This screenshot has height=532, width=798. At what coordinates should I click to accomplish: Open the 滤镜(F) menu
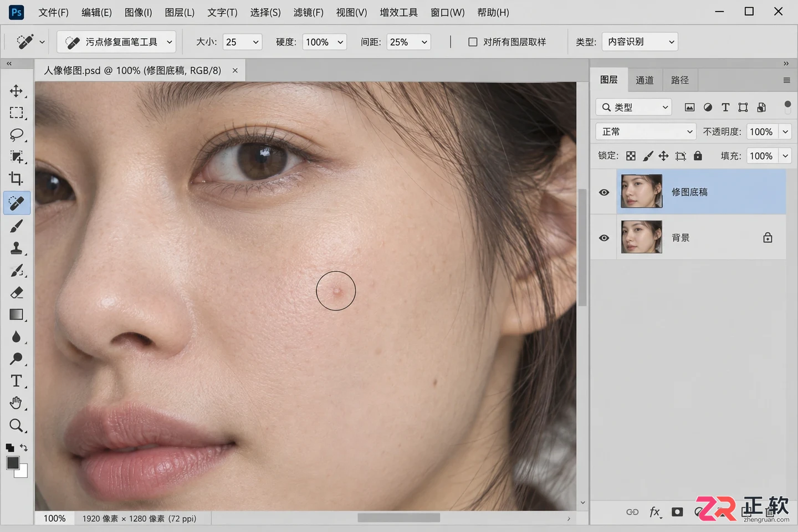point(308,12)
